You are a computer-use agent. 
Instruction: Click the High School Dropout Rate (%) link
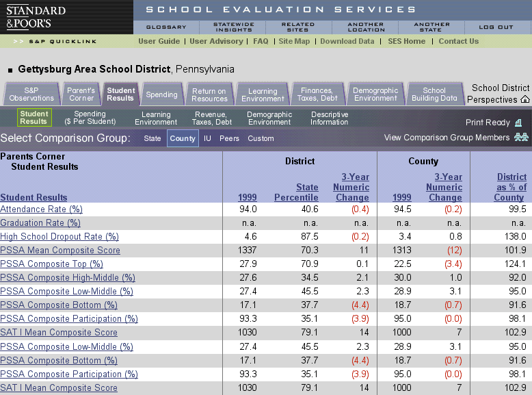point(59,237)
